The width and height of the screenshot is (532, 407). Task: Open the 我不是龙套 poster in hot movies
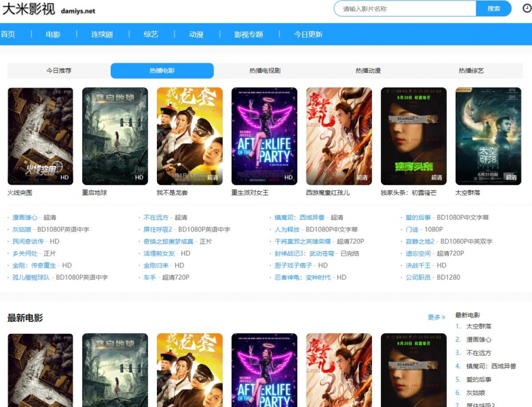(190, 137)
